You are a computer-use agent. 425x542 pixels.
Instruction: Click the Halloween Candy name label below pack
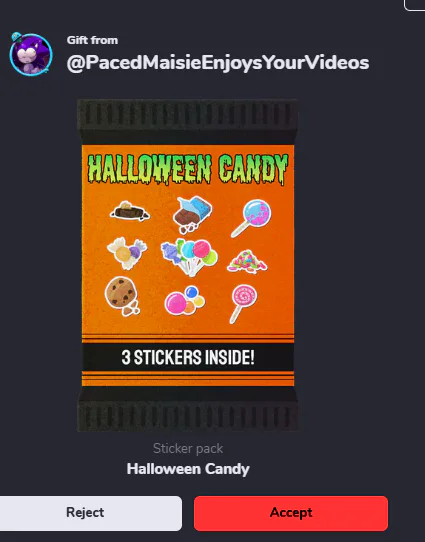point(188,469)
